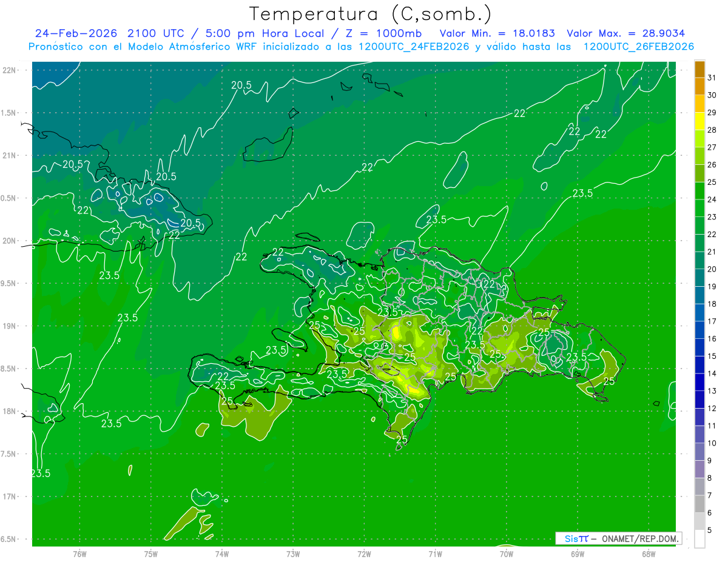Click the "5:00 pm Hora Local" text
The image size is (728, 562).
coord(266,33)
